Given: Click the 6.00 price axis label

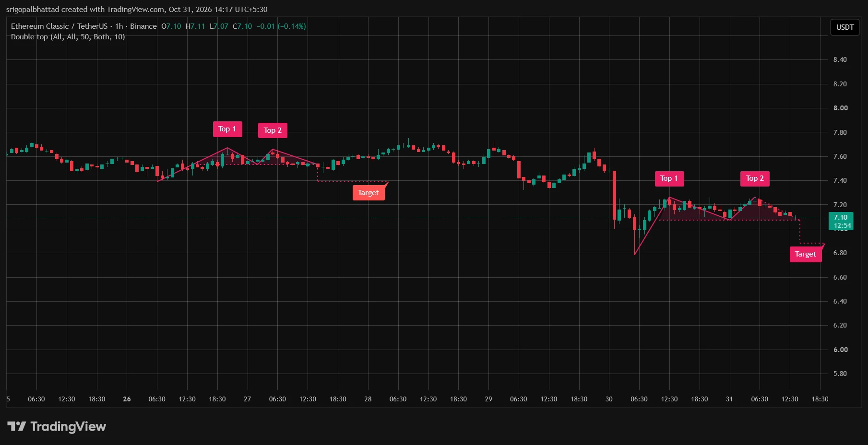Looking at the screenshot, I should tap(840, 350).
